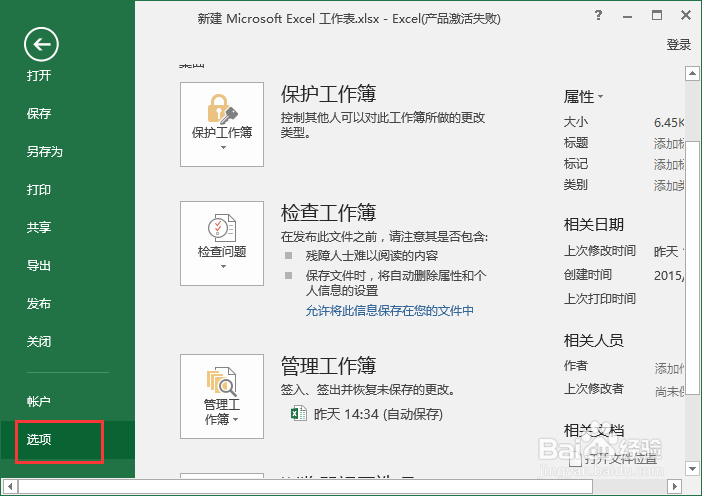The height and width of the screenshot is (496, 702).
Task: Expand the 检查问题 dropdown button
Action: coord(222,243)
